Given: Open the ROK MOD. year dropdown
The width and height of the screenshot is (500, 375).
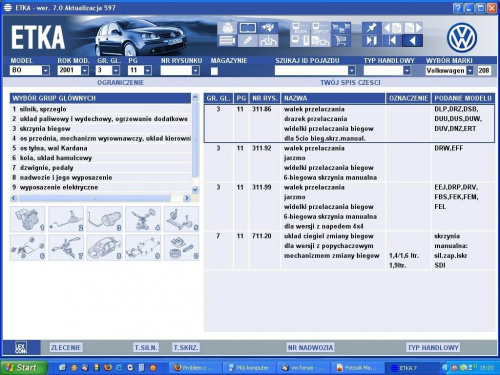Looking at the screenshot, I should click(85, 70).
